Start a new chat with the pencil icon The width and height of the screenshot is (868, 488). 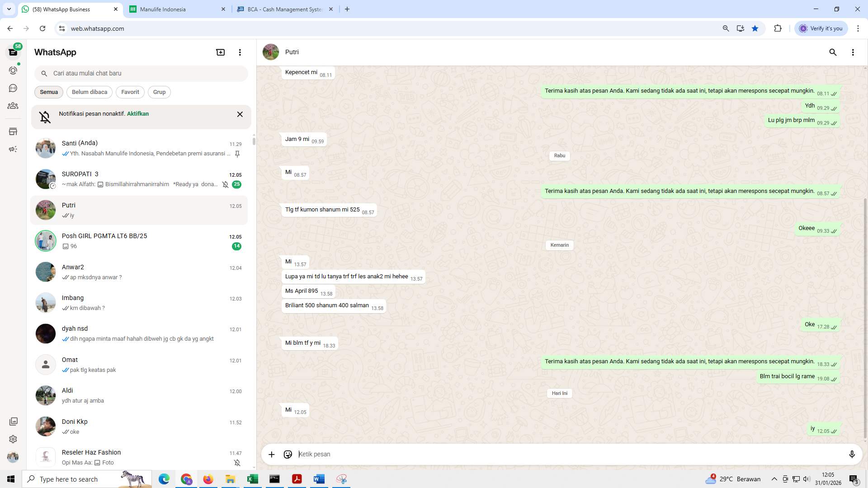[220, 52]
